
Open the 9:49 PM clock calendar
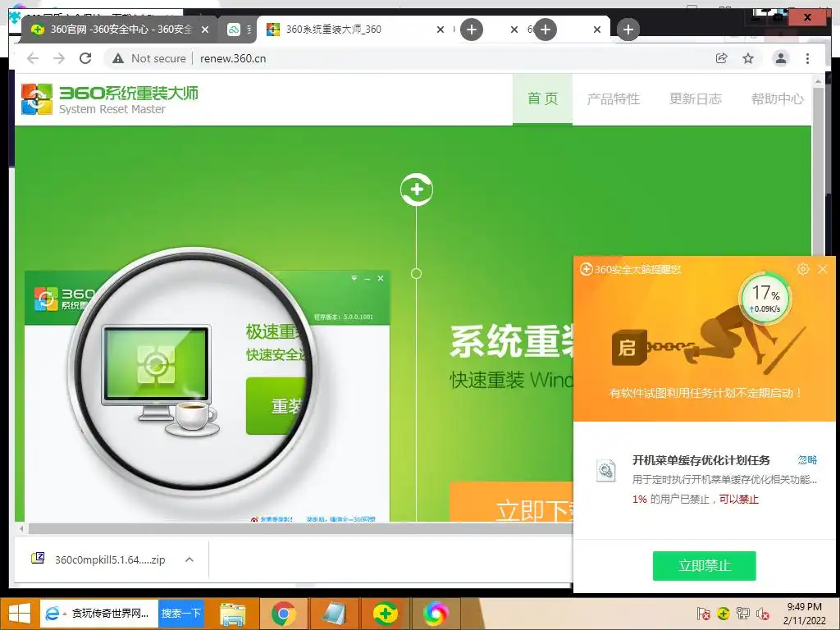(x=804, y=614)
